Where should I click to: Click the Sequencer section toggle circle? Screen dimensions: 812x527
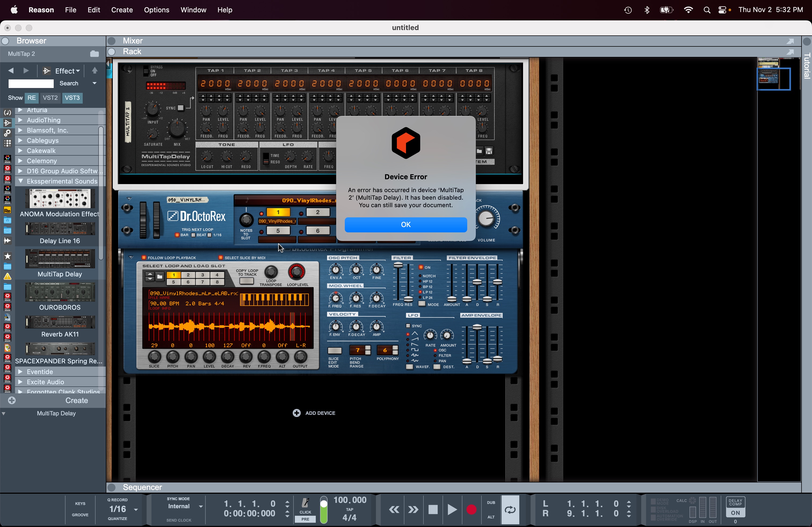[111, 488]
